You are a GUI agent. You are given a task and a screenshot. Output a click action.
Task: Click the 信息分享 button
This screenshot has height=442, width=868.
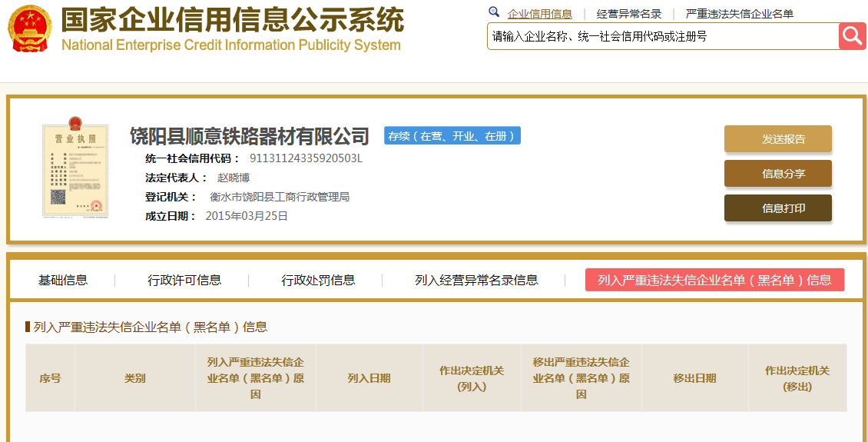778,174
